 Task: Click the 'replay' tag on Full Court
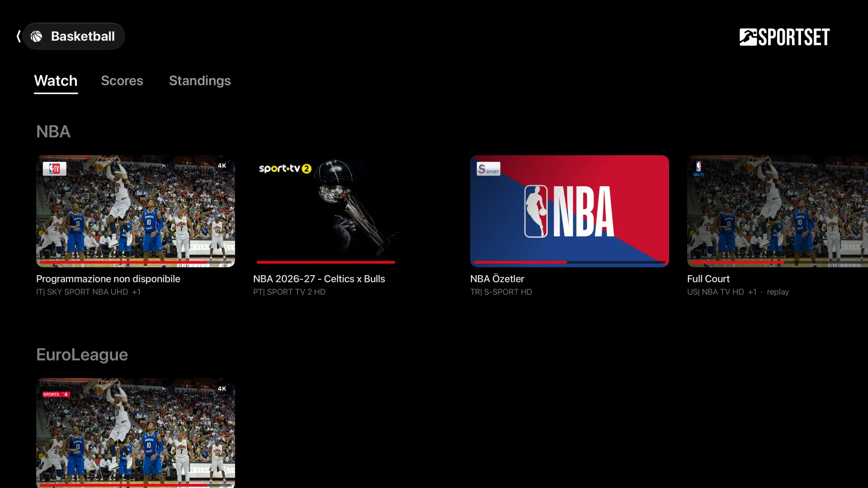778,292
